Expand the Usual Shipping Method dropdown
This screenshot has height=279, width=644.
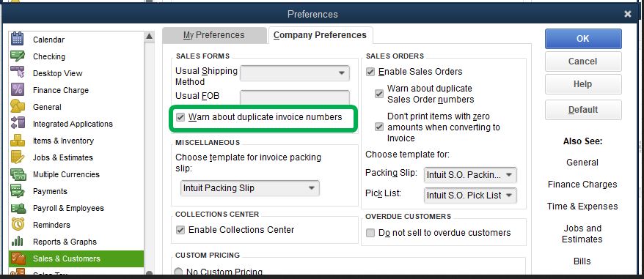tap(295, 73)
